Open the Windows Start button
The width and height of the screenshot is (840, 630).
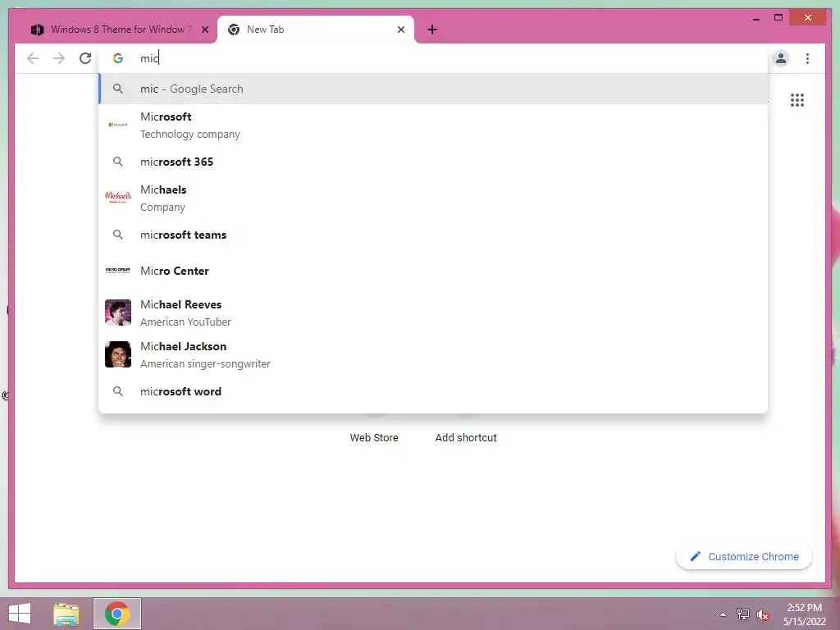(x=20, y=614)
